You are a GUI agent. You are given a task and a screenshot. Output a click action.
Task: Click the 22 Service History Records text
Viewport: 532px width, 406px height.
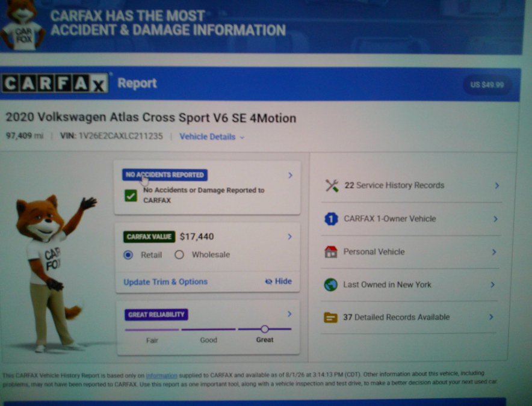pos(394,185)
